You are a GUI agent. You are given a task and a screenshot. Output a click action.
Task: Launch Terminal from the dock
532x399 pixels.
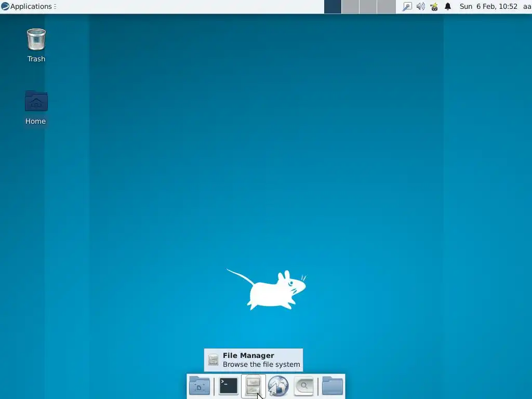point(229,386)
